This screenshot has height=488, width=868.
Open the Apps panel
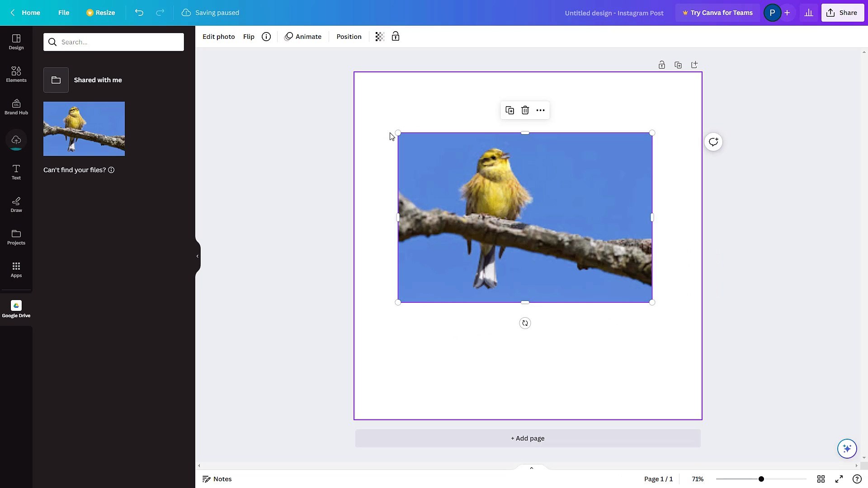point(16,270)
